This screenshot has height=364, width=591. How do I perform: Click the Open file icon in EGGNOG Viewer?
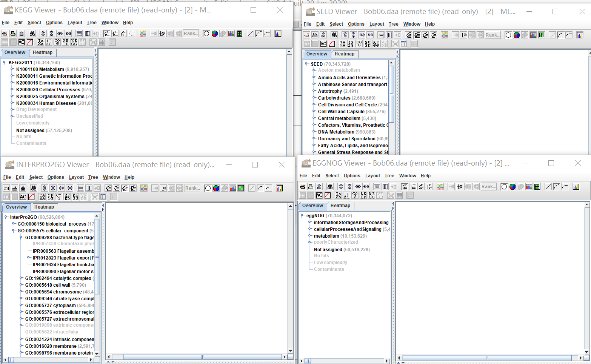[x=303, y=187]
